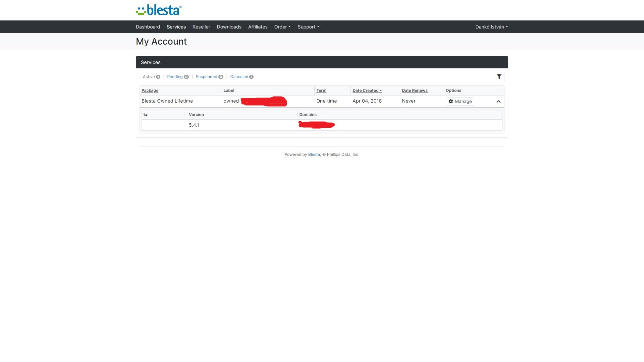Open the Reseller page
Image resolution: width=644 pixels, height=362 pixels.
tap(201, 27)
